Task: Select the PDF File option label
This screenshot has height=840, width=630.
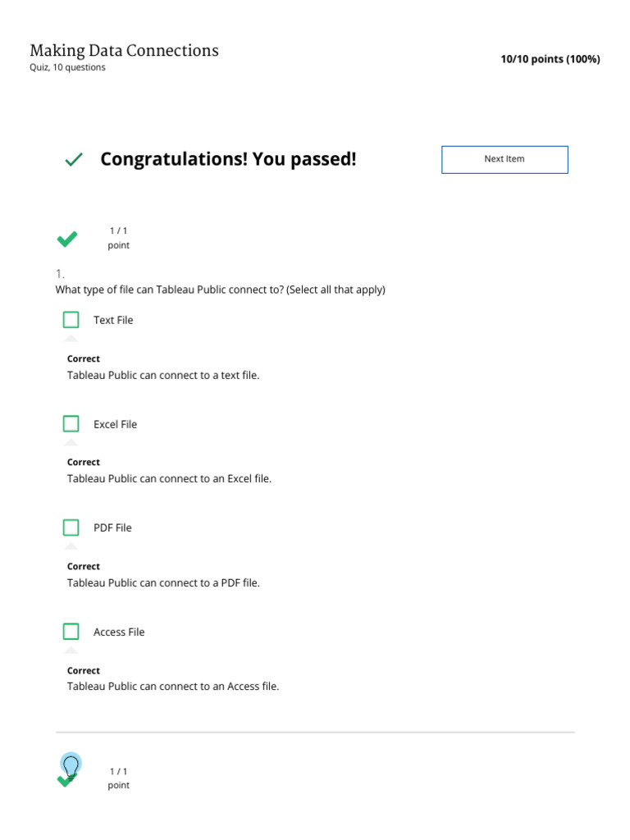Action: click(112, 527)
